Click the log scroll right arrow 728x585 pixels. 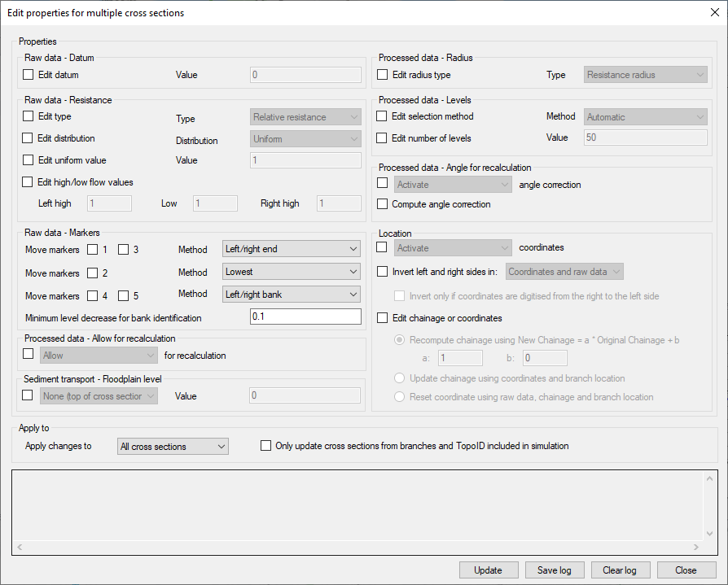coord(696,547)
